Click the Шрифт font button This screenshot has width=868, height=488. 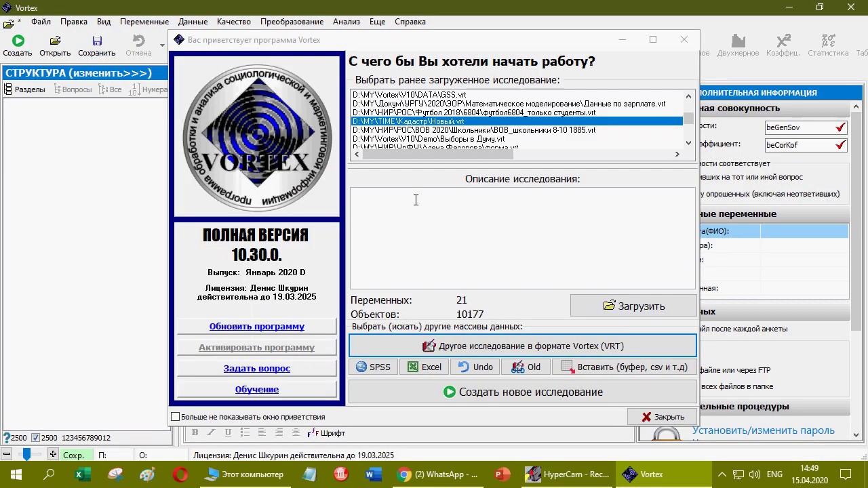[x=326, y=432]
